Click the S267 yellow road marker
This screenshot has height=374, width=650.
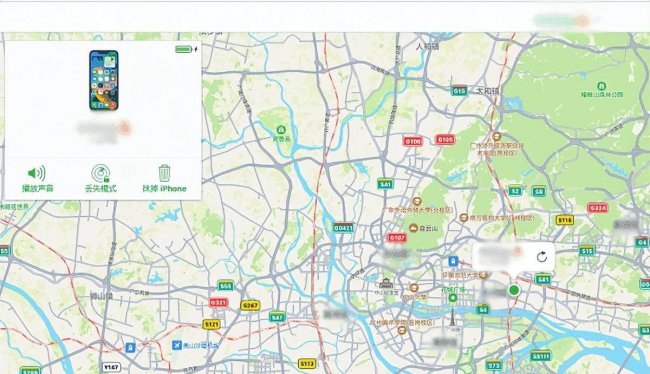pos(250,306)
